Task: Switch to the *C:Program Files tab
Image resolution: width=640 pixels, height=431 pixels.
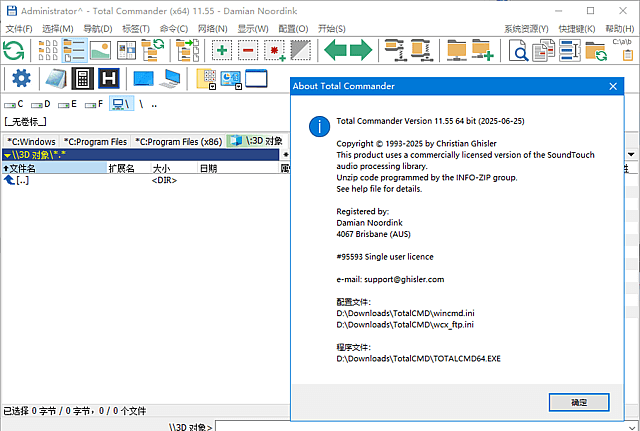Action: 96,142
